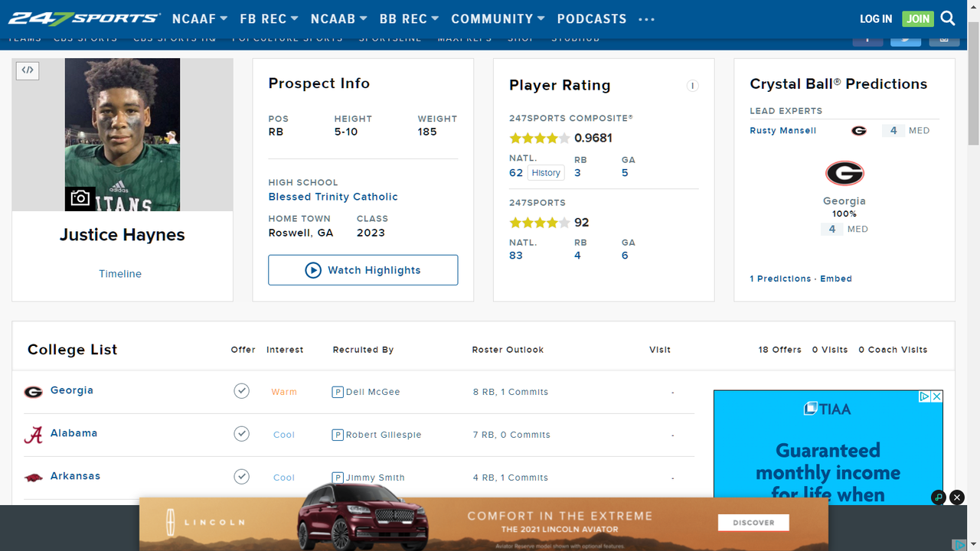Click the green JOIN button
This screenshot has height=551, width=980.
(918, 19)
